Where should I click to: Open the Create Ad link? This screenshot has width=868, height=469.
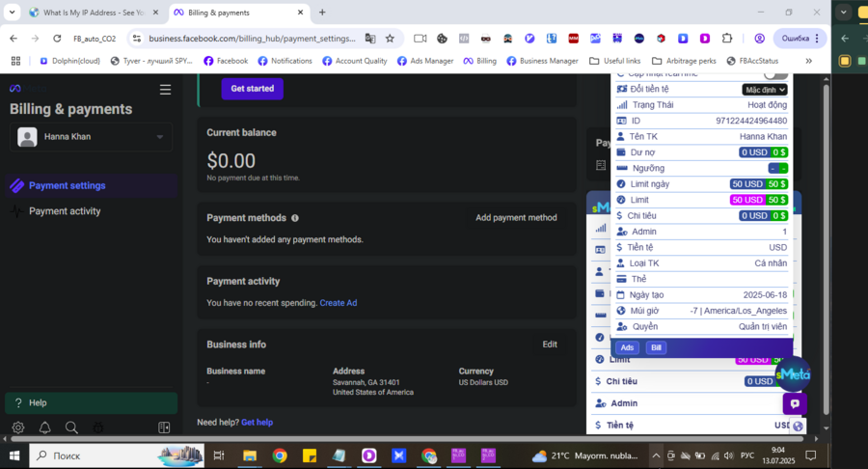[x=339, y=303]
